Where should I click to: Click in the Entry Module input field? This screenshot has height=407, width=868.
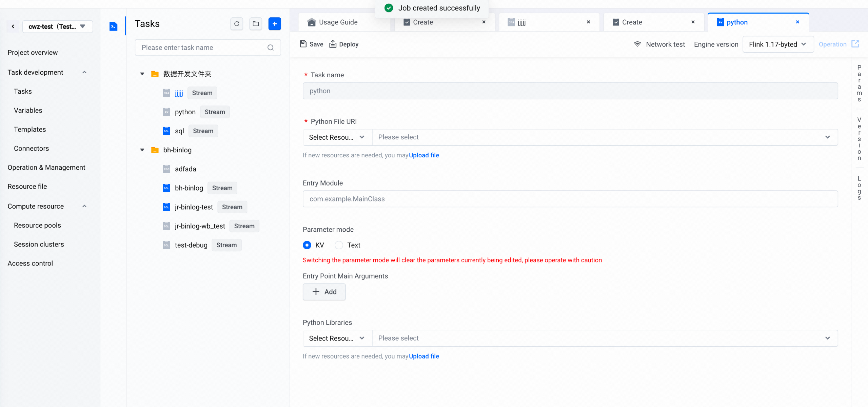point(570,199)
